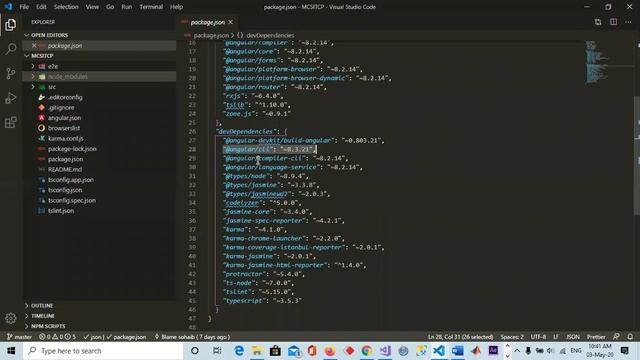640x360 pixels.
Task: Open the editor More Actions menu
Action: (x=628, y=22)
